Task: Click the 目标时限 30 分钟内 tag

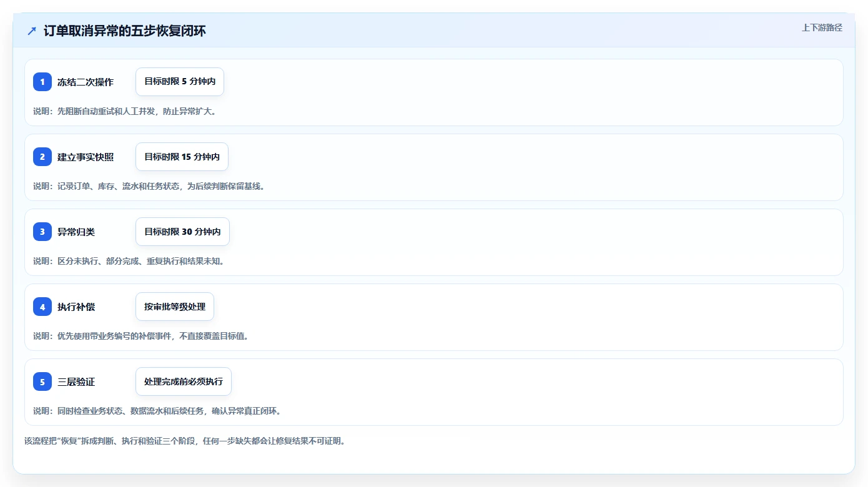Action: tap(182, 232)
